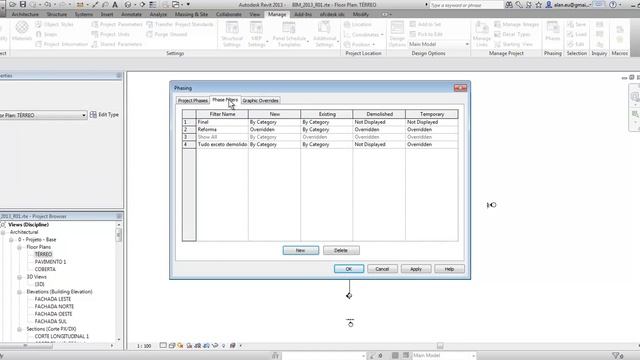
Task: Click the Reforma filter name cell
Action: point(222,129)
